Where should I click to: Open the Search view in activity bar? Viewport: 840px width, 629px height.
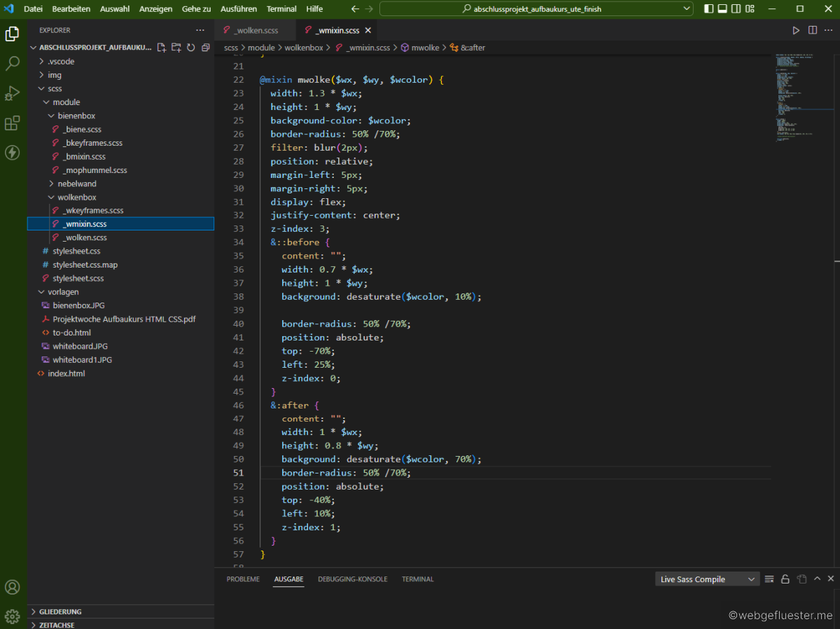13,64
